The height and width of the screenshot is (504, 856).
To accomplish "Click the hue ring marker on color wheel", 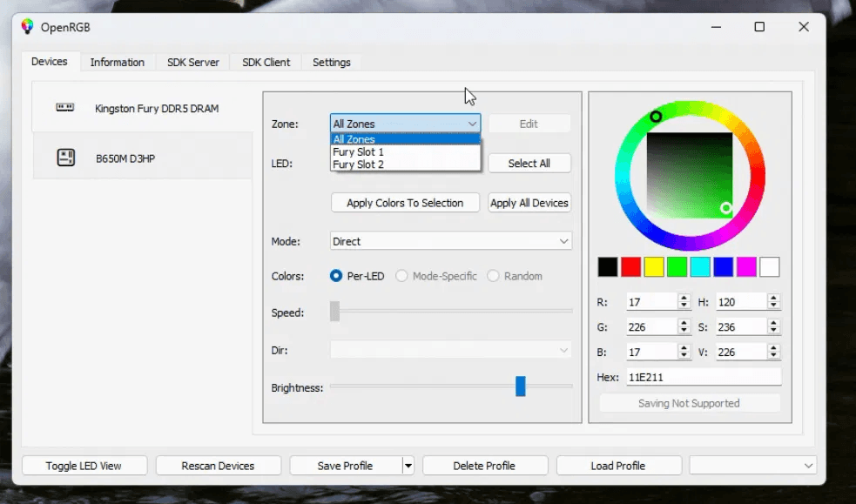I will (x=656, y=116).
